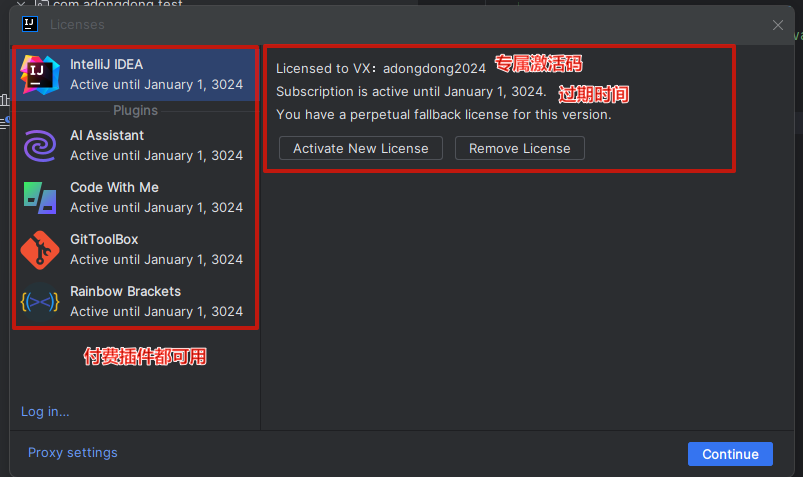Click Activate New License button
Viewport: 803px width, 477px height.
(x=361, y=148)
